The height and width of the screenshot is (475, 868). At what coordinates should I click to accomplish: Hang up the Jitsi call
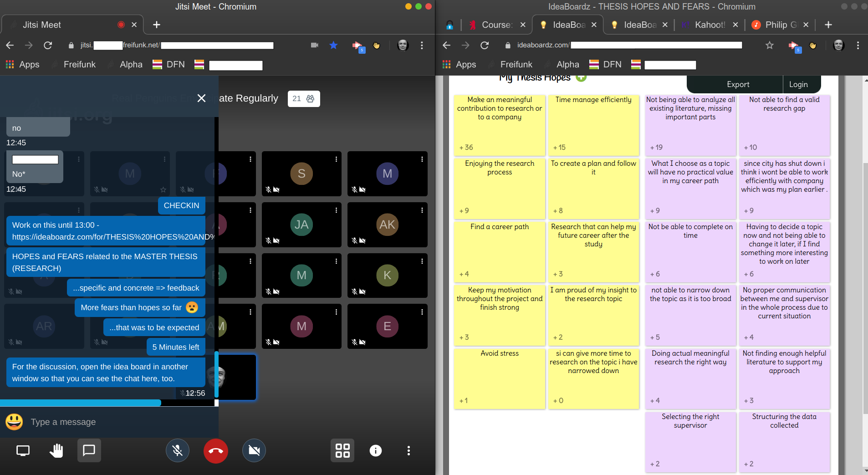[215, 450]
